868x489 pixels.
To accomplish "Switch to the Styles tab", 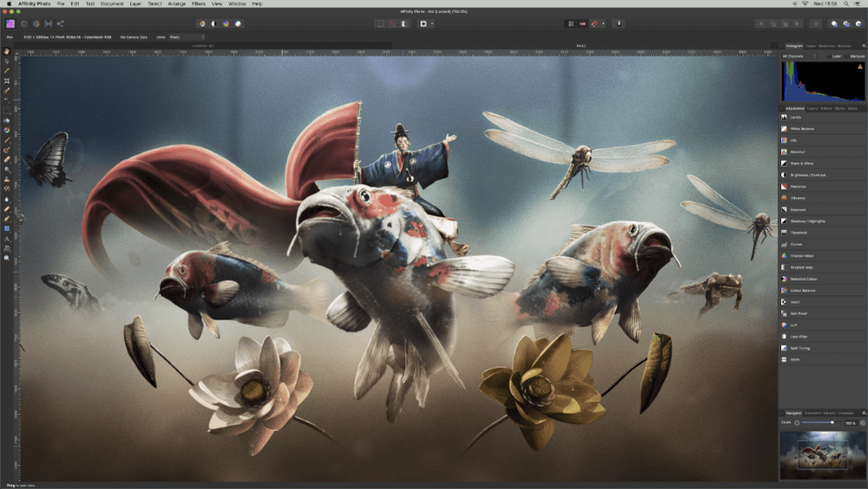I will pyautogui.click(x=839, y=109).
